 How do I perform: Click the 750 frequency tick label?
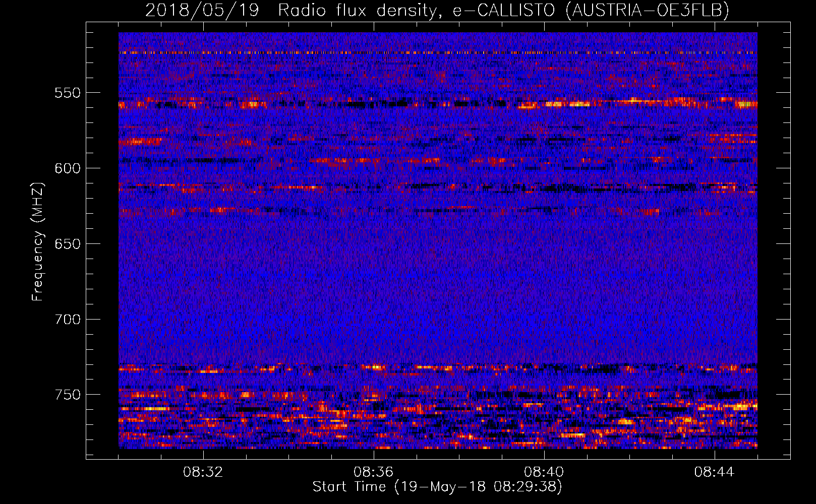[x=68, y=395]
